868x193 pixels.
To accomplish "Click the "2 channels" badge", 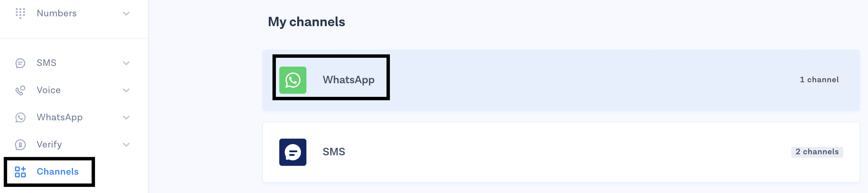I will [x=817, y=152].
